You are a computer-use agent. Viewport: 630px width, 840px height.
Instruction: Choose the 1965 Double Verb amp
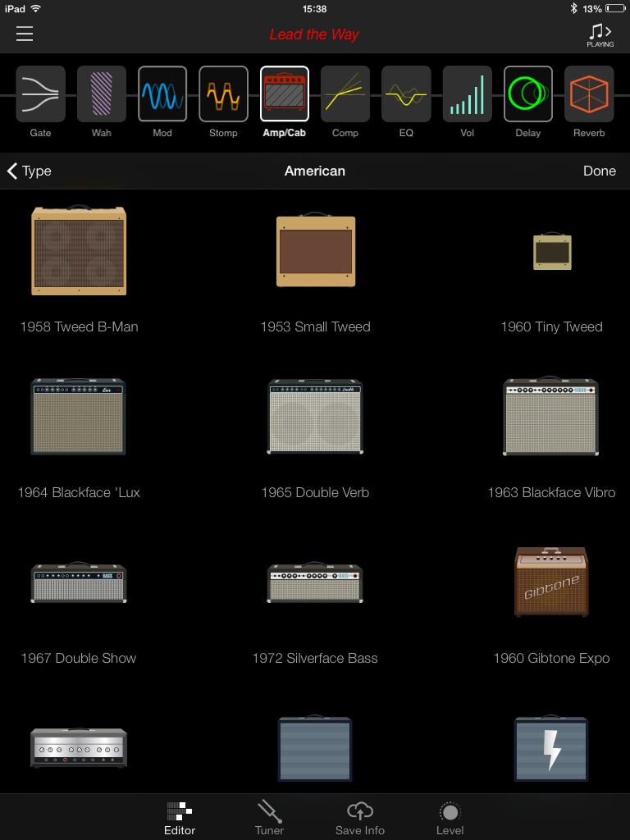[x=315, y=416]
